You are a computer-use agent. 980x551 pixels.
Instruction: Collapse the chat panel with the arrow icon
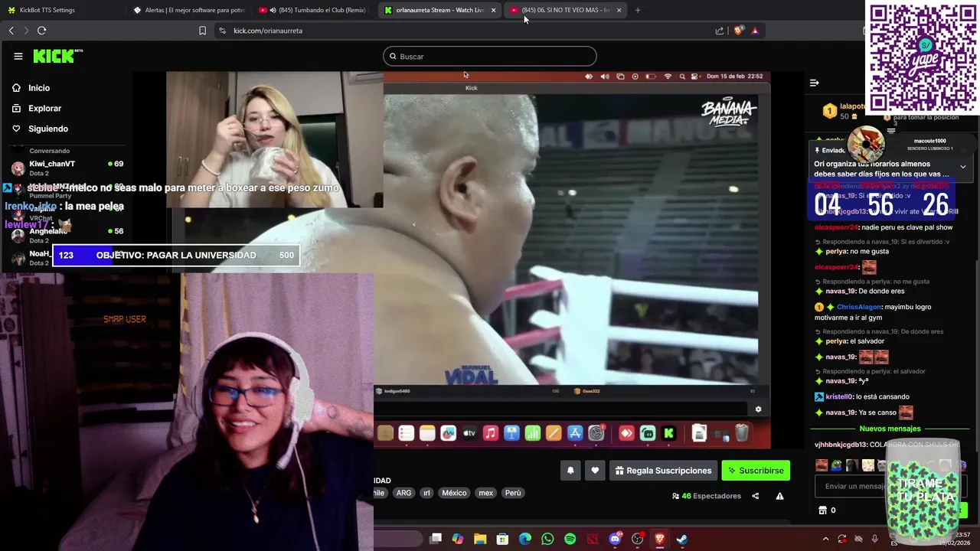[815, 83]
